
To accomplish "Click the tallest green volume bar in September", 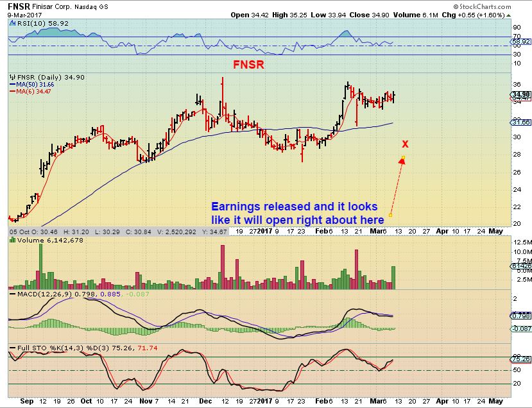I will 40,266.
